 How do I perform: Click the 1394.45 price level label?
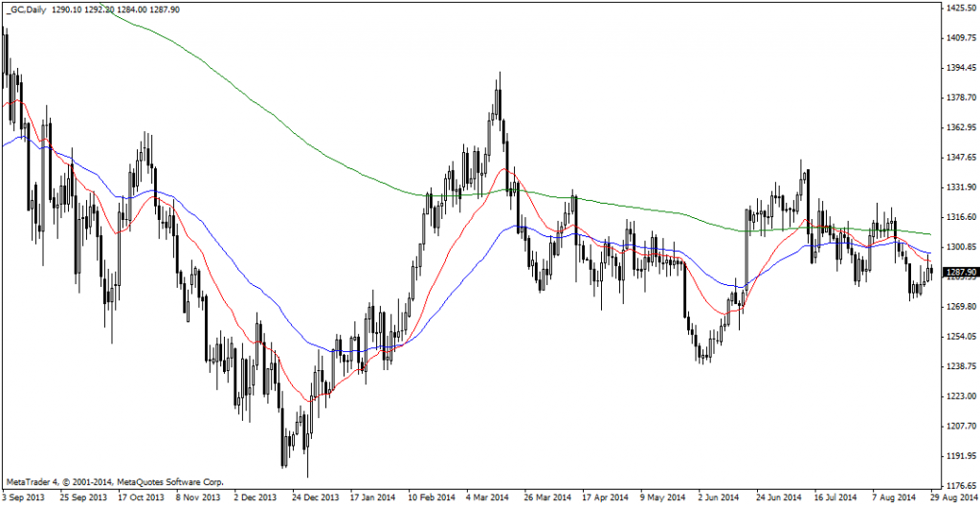(x=959, y=68)
